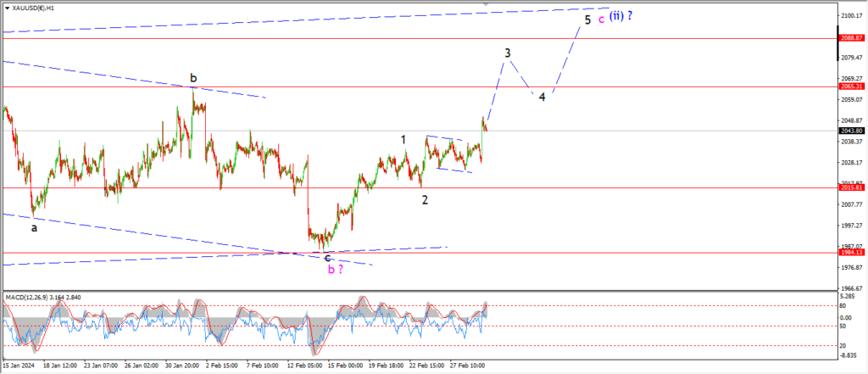Click the 27 Feb 10:00 time label

click(x=467, y=366)
